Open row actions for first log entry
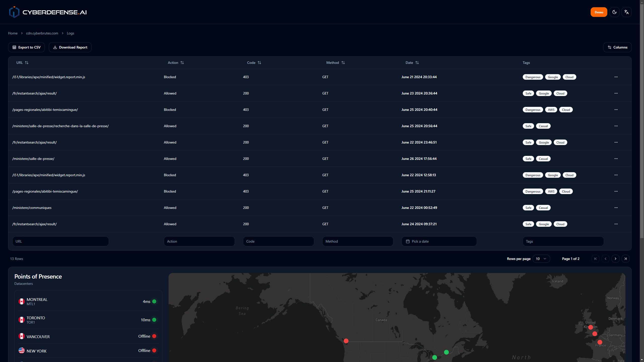 tap(616, 77)
